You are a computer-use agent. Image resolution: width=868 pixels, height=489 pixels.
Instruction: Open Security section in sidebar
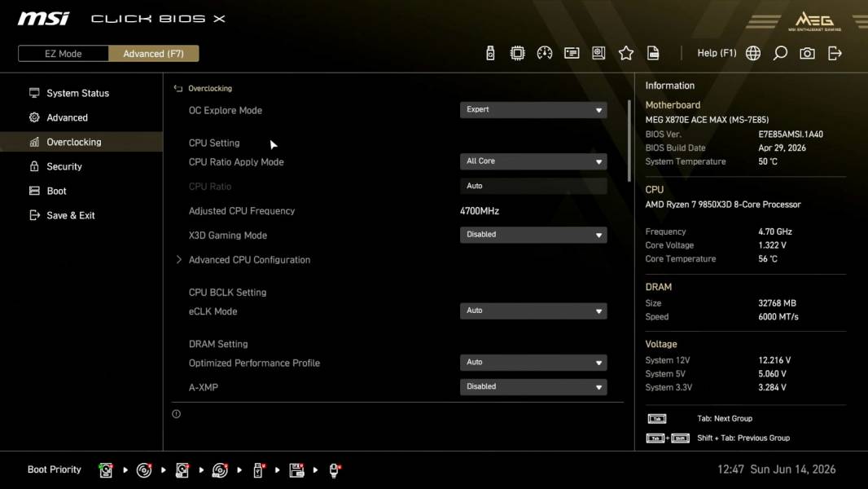(64, 166)
